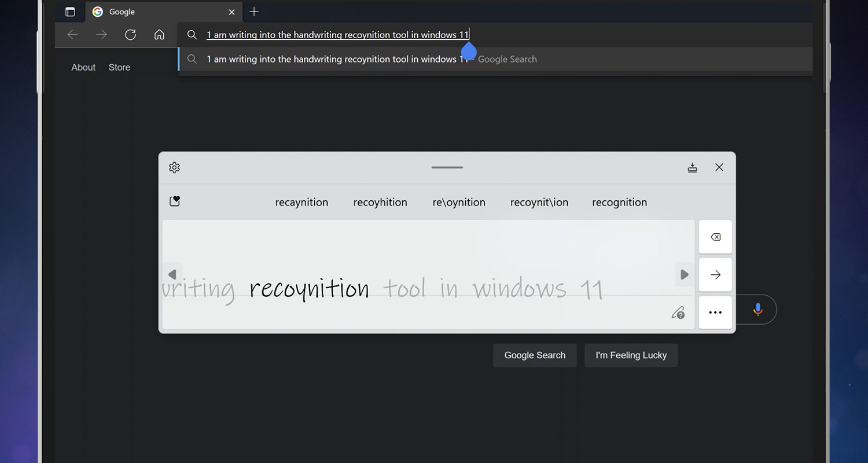
Task: Open the three-dots more options key
Action: pos(715,313)
